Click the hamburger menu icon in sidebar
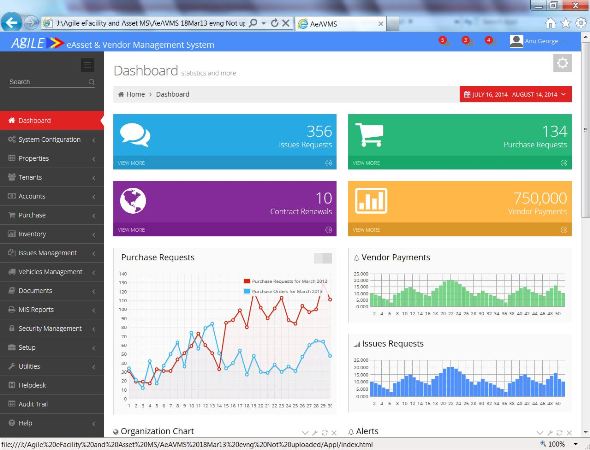 tap(88, 65)
